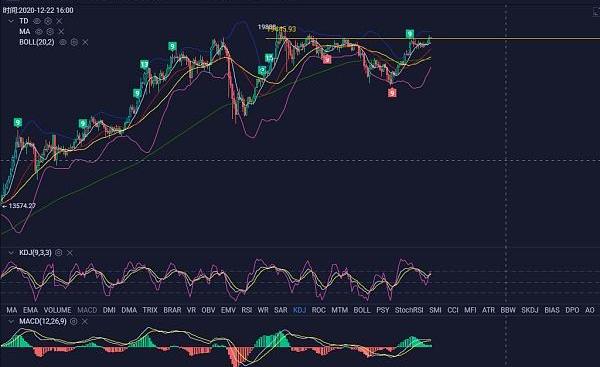Viewport: 600px width, 367px height.
Task: Open settings for the TD indicator
Action: click(x=48, y=21)
